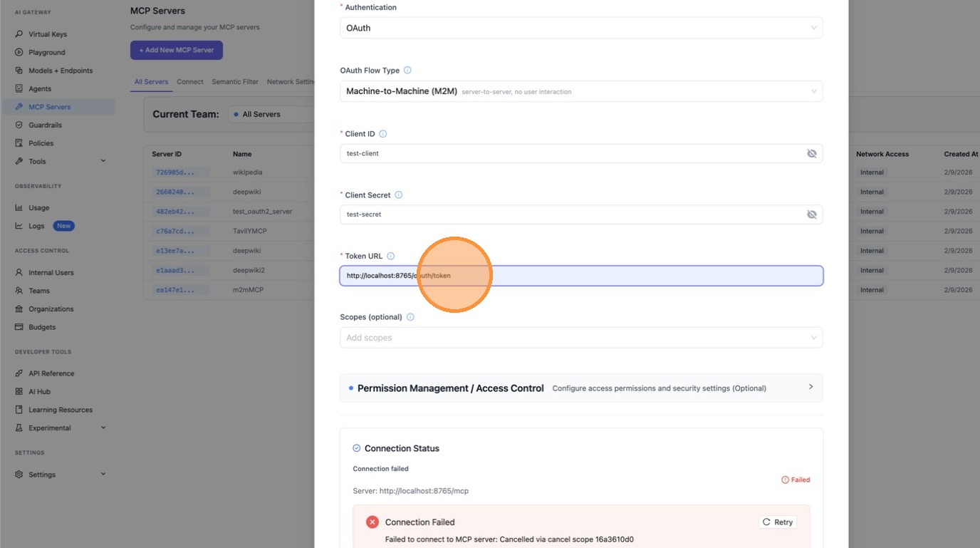Click the test_oauth2_server name cell
Screen dimensions: 980x548
263,212
